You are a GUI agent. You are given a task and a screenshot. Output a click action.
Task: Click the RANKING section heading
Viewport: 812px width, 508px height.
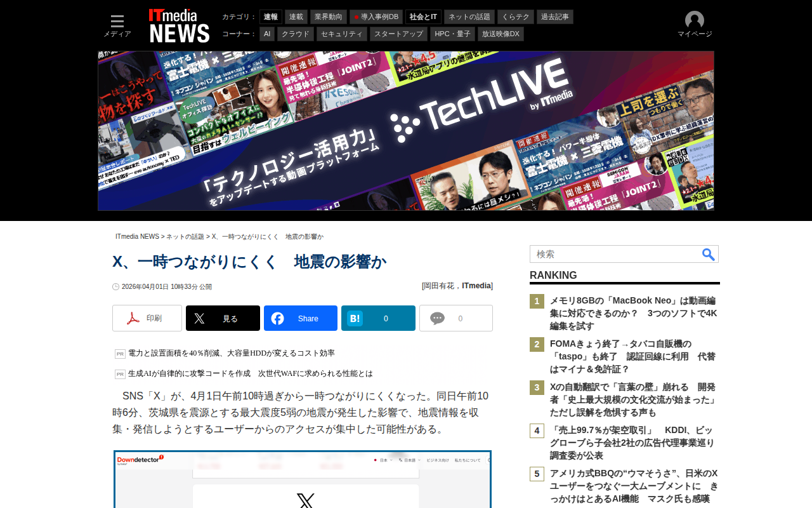coord(553,275)
